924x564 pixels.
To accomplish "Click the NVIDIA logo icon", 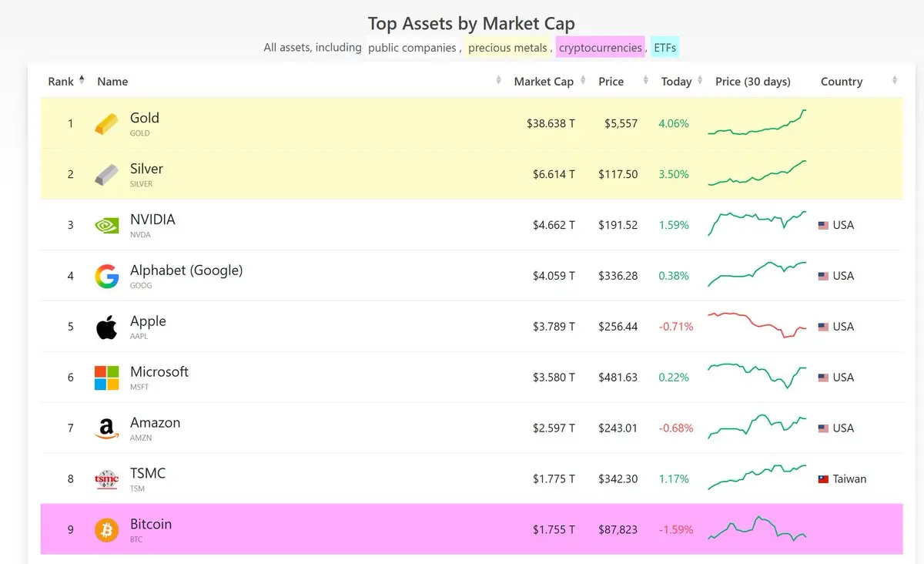I will point(106,225).
